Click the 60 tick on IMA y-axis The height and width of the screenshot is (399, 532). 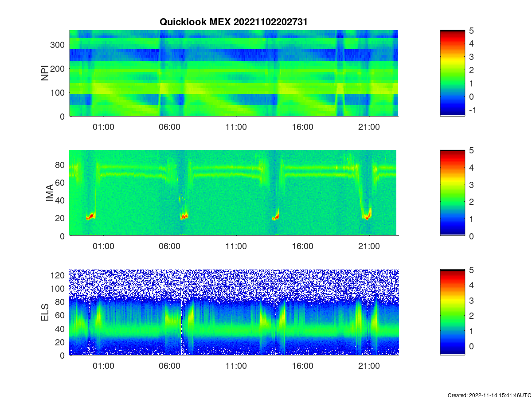pos(60,182)
